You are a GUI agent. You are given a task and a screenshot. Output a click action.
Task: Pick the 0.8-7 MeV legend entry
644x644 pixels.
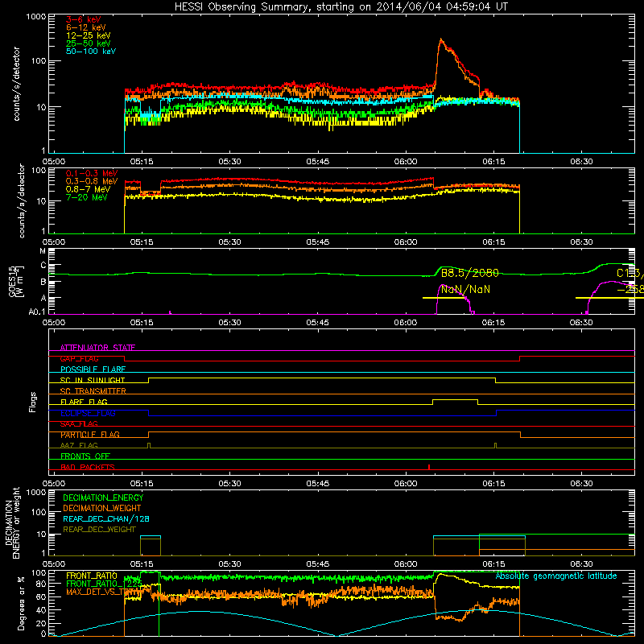coord(89,189)
